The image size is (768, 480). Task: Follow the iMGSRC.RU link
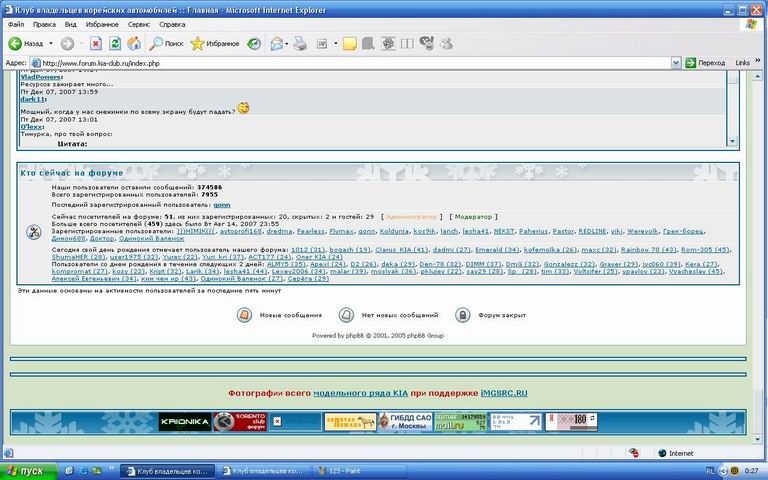(504, 394)
